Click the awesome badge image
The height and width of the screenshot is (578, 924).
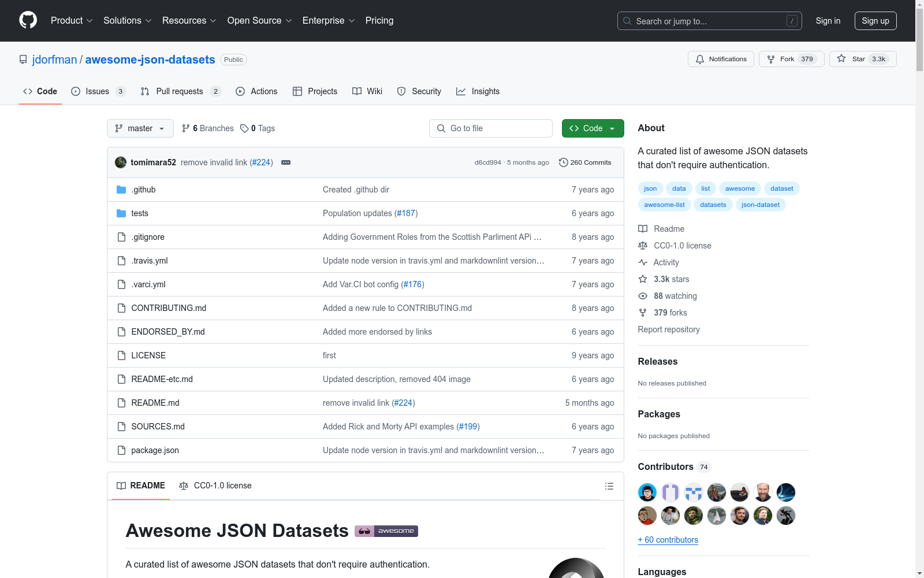pos(386,531)
